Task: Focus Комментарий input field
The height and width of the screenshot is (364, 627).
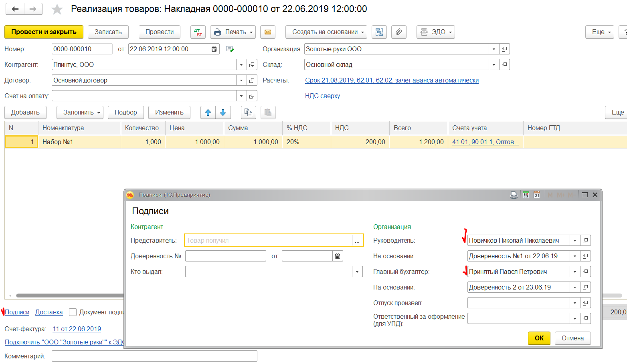Action: pos(154,356)
